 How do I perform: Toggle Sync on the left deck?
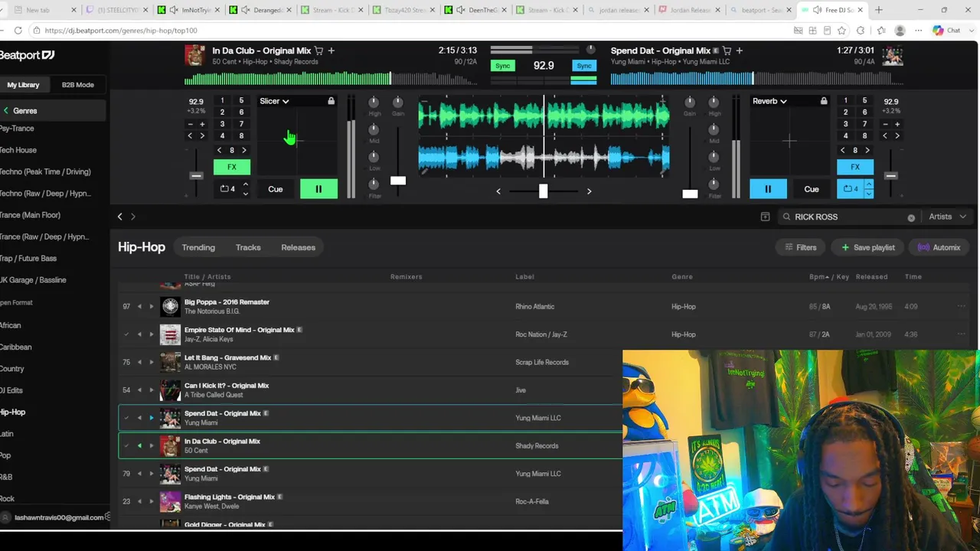pyautogui.click(x=502, y=66)
